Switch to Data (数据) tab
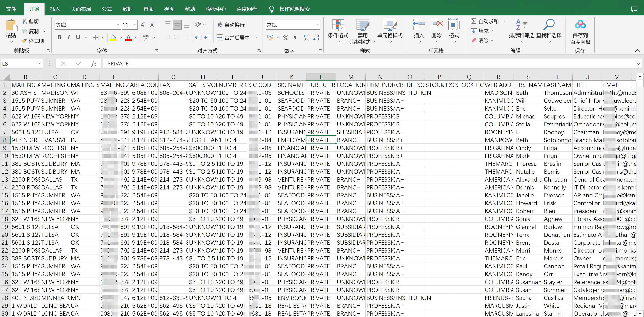The height and width of the screenshot is (317, 644). click(128, 9)
